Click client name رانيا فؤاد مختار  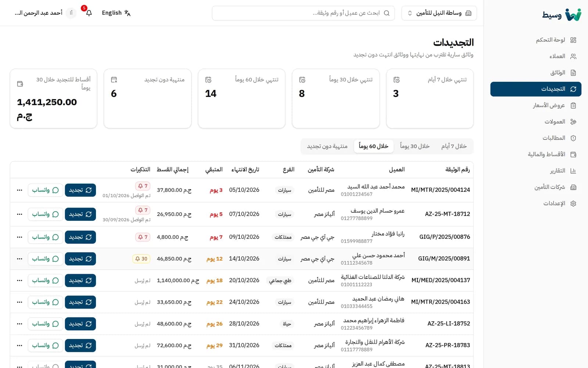388,234
